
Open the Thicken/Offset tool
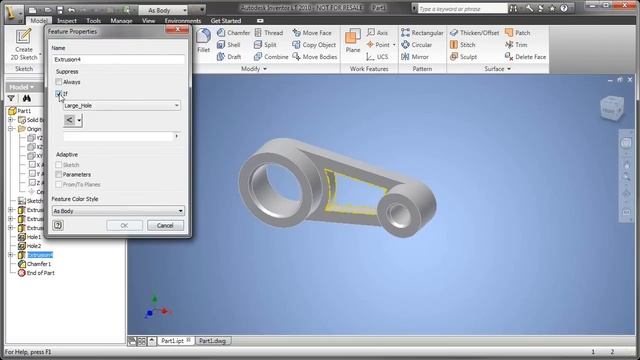pyautogui.click(x=474, y=33)
